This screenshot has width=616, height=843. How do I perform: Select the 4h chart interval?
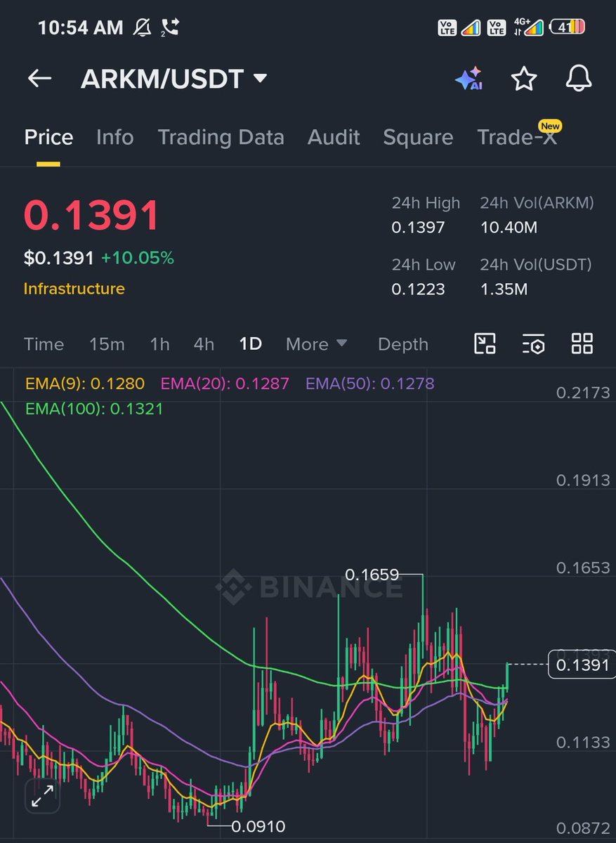pos(204,344)
